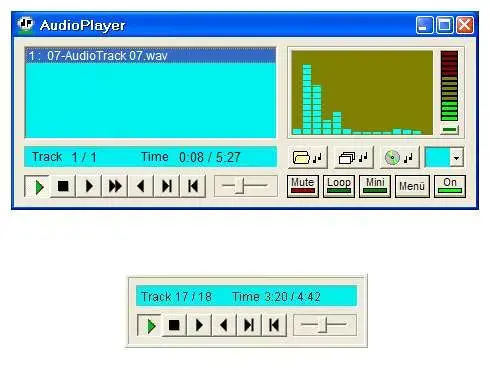Toggle the Mute button
This screenshot has width=490, height=380.
click(x=303, y=186)
